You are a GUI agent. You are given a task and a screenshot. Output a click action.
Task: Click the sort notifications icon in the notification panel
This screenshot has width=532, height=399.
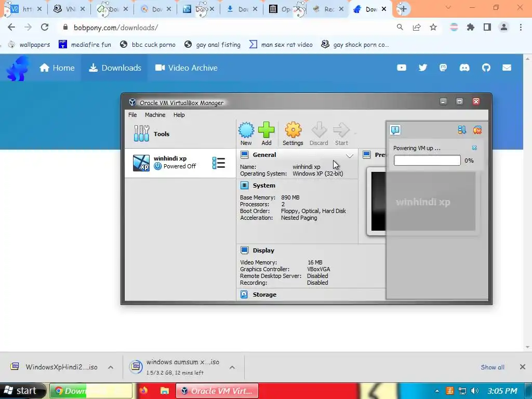coord(462,130)
